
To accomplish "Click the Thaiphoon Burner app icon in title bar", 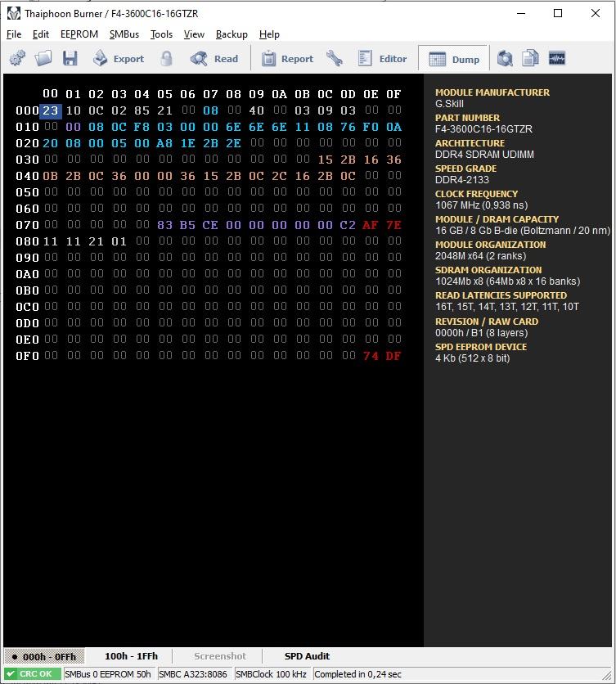I will click(14, 13).
